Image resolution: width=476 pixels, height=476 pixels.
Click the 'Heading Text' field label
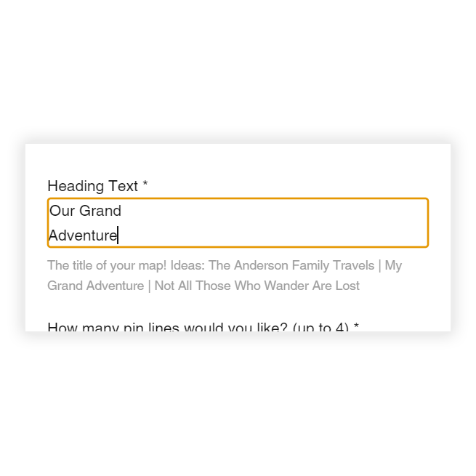(92, 186)
